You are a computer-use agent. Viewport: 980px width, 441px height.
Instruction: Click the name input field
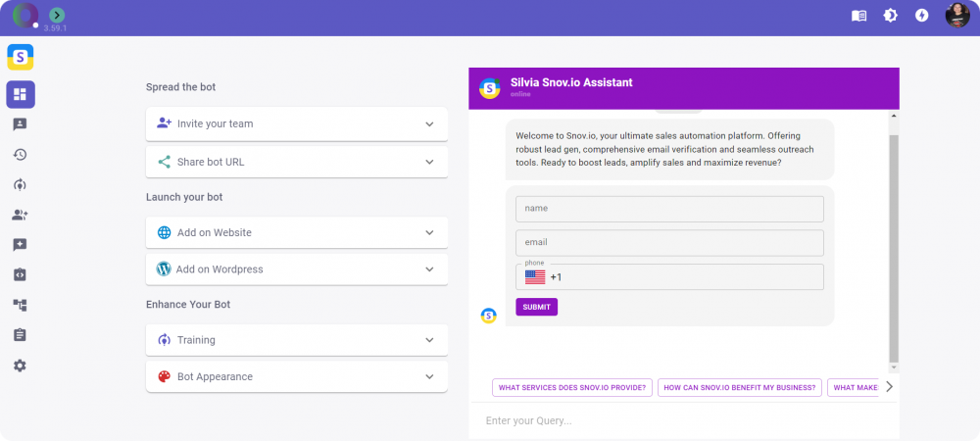pos(669,209)
